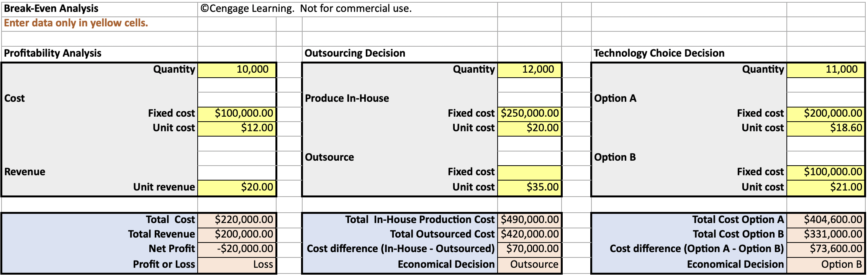The image size is (868, 280).
Task: Select Technology Choice Quantity cell 11,000
Action: [825, 70]
